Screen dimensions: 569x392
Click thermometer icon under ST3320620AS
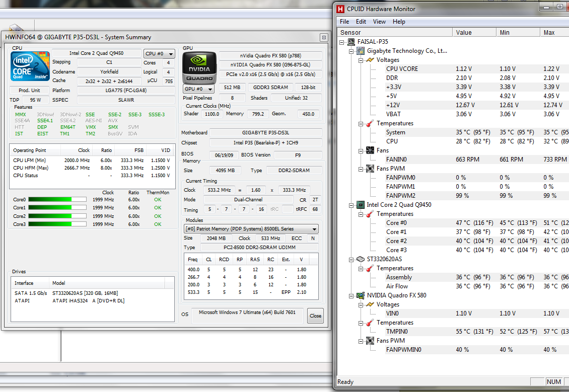pos(370,268)
